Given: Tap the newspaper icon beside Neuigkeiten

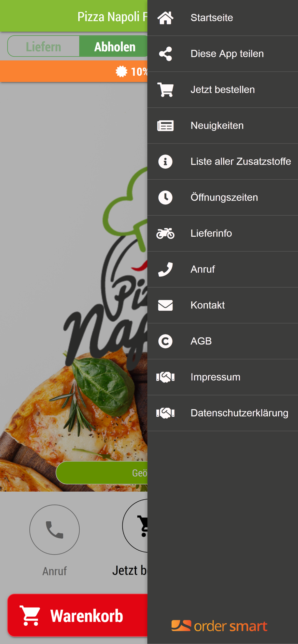Looking at the screenshot, I should pos(165,126).
